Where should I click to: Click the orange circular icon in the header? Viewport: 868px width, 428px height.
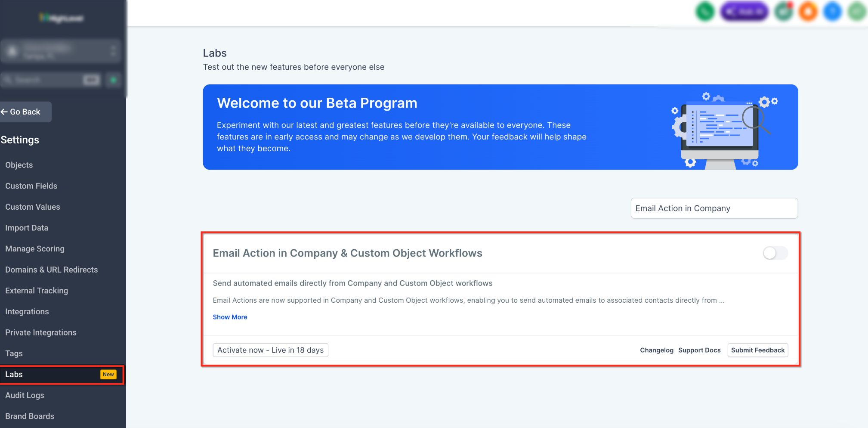808,12
